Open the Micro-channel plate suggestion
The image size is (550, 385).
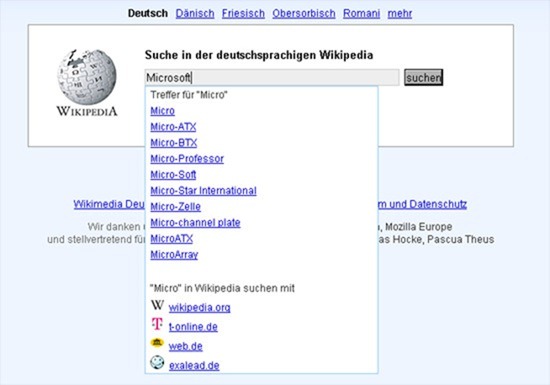tap(195, 223)
